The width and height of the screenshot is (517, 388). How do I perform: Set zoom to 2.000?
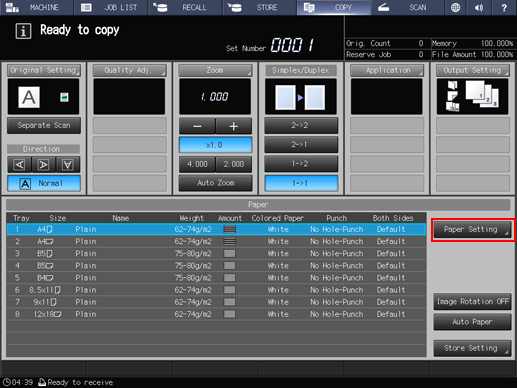pos(234,164)
